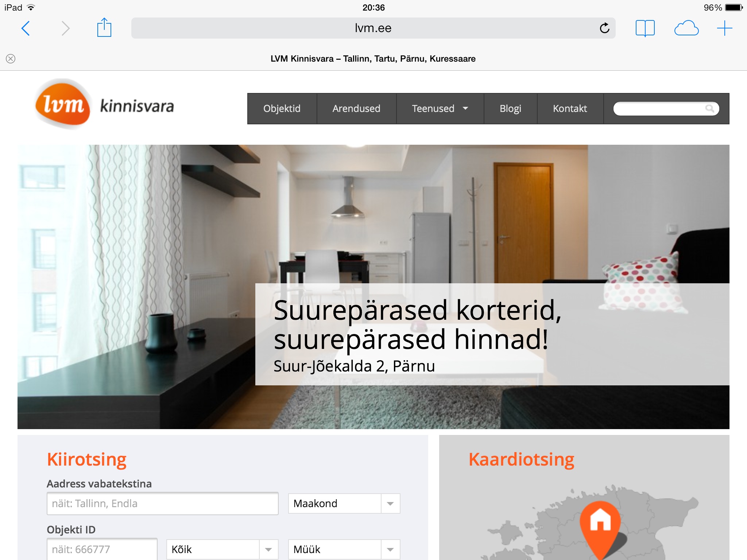The height and width of the screenshot is (560, 747).
Task: Click the magnifier in the site search
Action: click(x=709, y=109)
